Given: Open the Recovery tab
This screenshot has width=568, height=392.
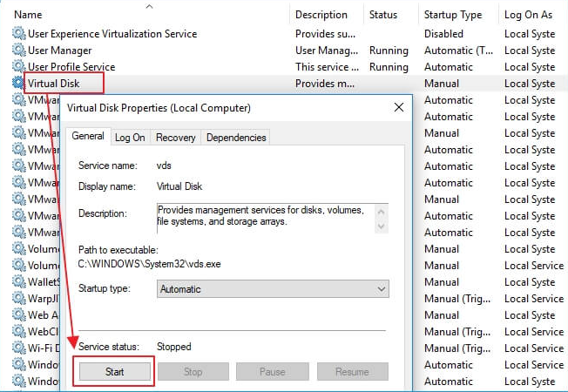Looking at the screenshot, I should click(176, 138).
